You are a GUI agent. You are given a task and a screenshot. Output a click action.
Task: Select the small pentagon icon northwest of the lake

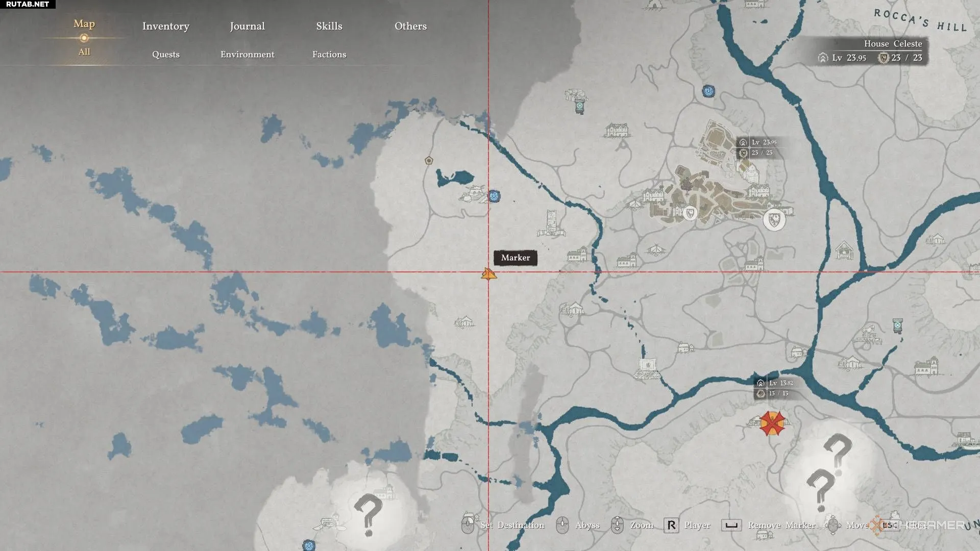pyautogui.click(x=429, y=160)
